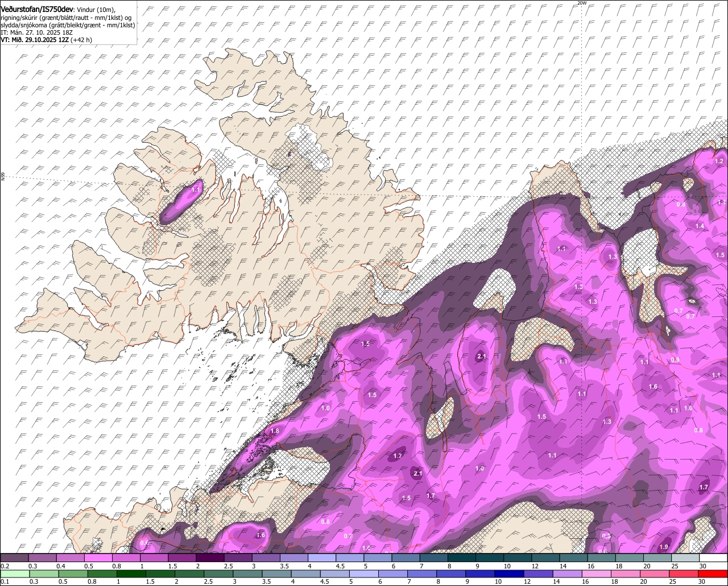Select the bright pink upper-row swatch between 0.5 and 0.8
The height and width of the screenshot is (586, 728).
(x=98, y=558)
